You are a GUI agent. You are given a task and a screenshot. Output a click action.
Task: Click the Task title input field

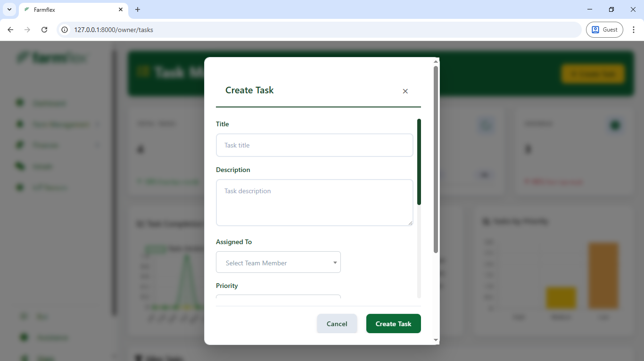(314, 145)
